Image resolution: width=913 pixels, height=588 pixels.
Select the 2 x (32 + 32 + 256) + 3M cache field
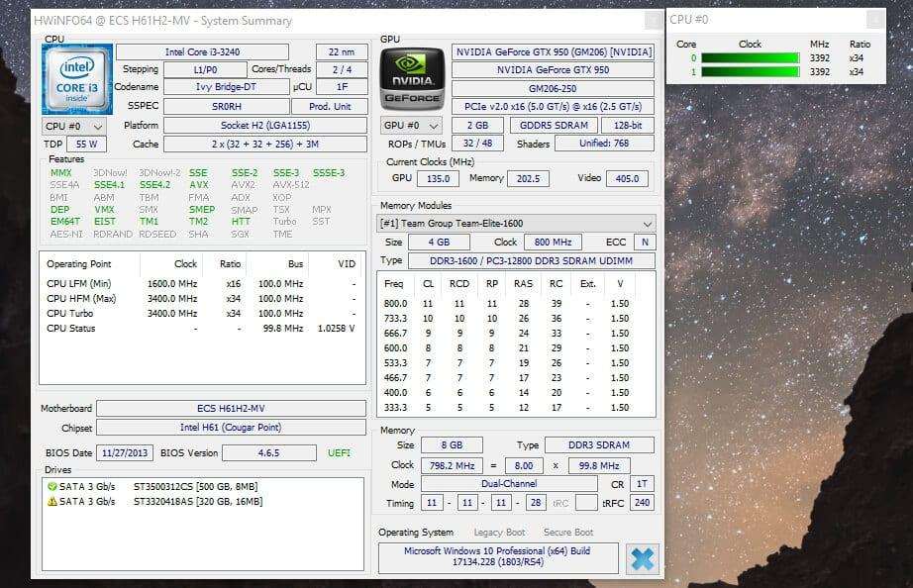(x=265, y=144)
